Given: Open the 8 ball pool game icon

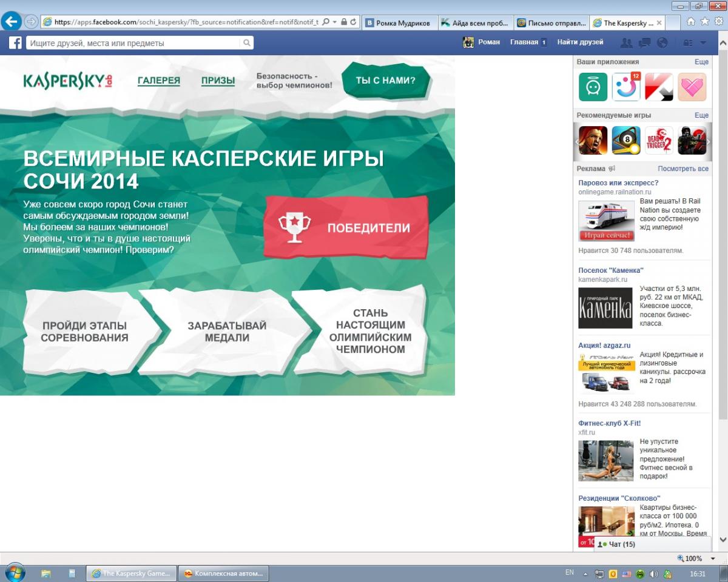Looking at the screenshot, I should click(x=625, y=141).
